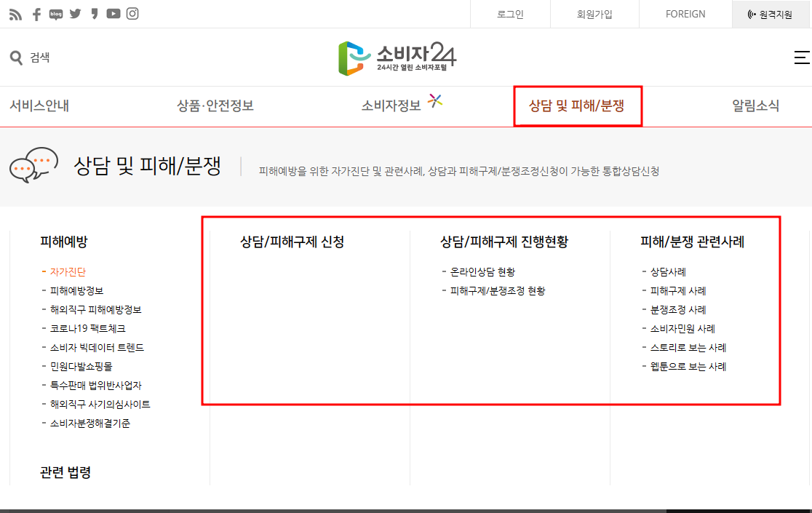Open the Naver blog icon

55,12
